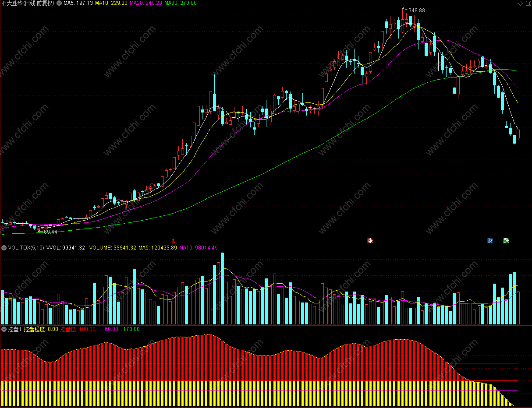
Task: Click the magenta MA20: 249.23 label
Action: click(x=146, y=3)
